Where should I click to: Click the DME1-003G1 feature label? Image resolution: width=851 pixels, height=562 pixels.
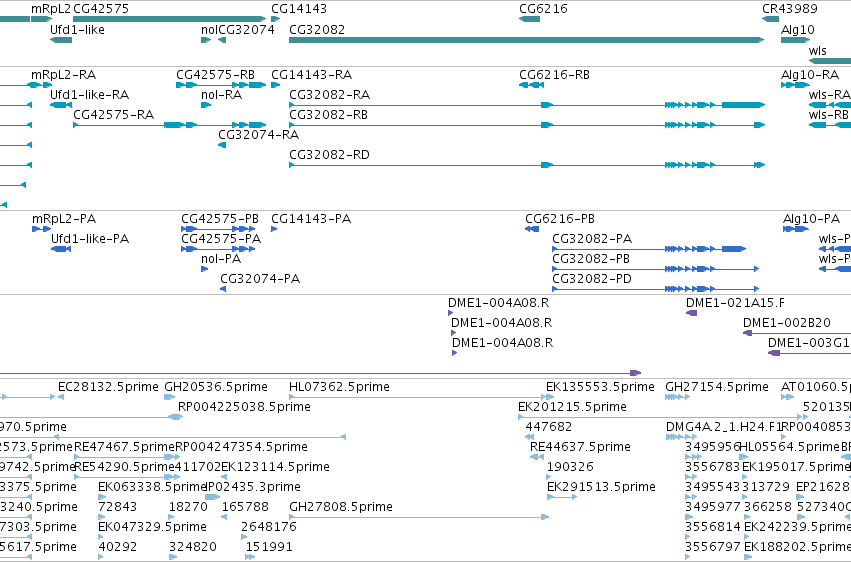[x=809, y=343]
